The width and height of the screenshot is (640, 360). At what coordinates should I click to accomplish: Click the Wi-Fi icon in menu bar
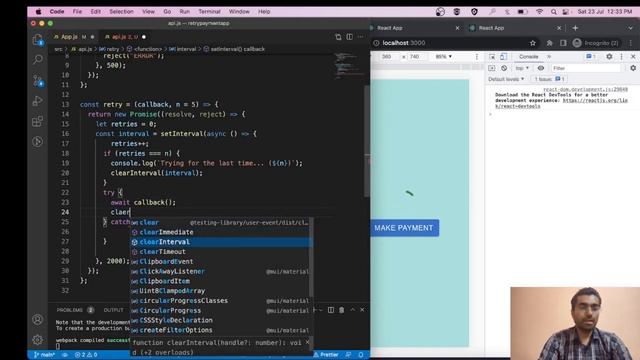pos(540,12)
